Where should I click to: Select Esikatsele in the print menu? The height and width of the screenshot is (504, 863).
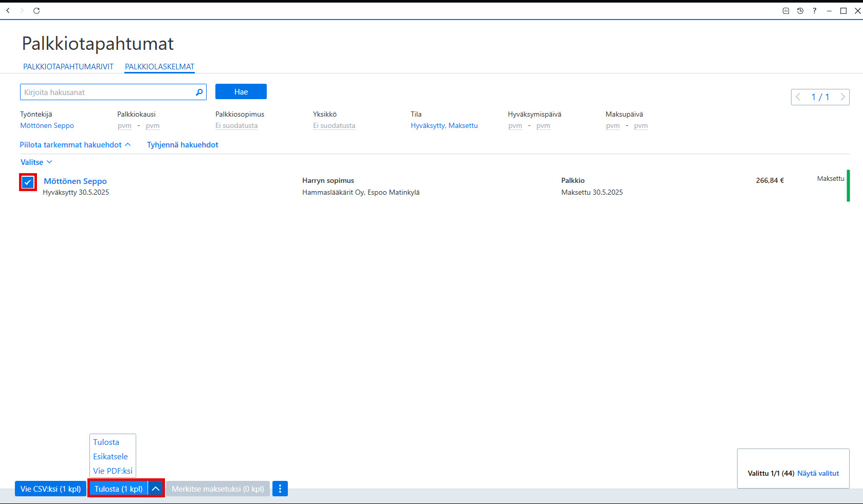point(111,456)
